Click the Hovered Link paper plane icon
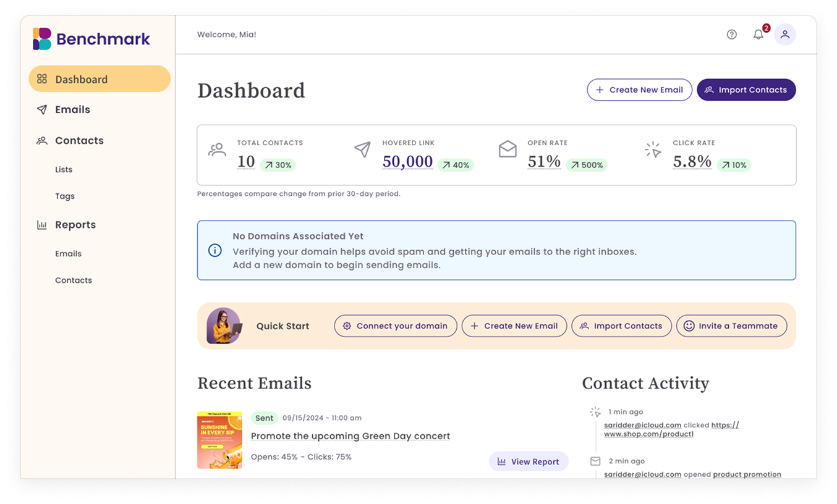Image resolution: width=837 pixels, height=504 pixels. pyautogui.click(x=362, y=150)
